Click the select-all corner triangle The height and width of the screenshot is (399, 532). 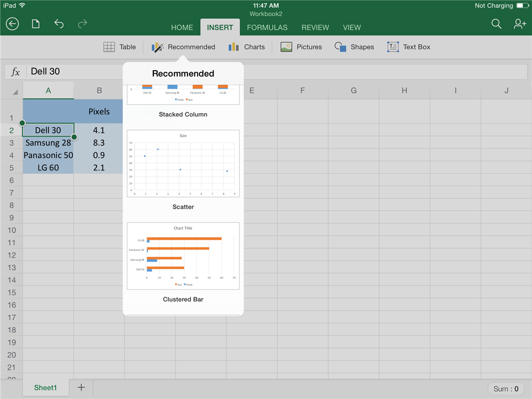pos(15,92)
